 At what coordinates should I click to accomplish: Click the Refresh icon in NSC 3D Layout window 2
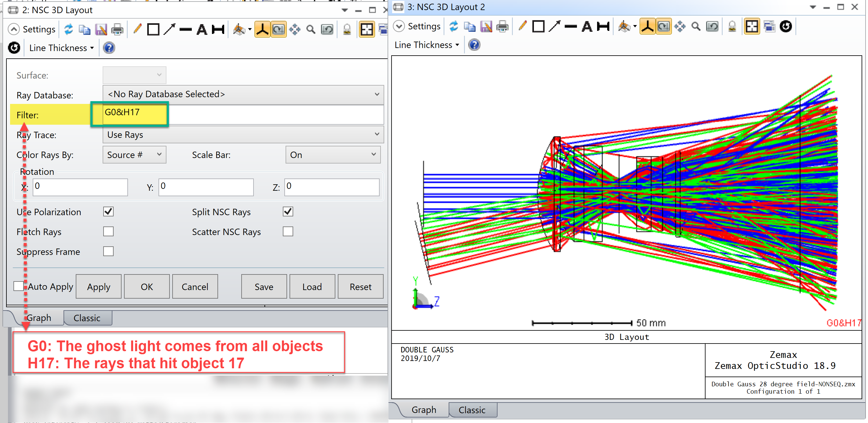pyautogui.click(x=69, y=29)
